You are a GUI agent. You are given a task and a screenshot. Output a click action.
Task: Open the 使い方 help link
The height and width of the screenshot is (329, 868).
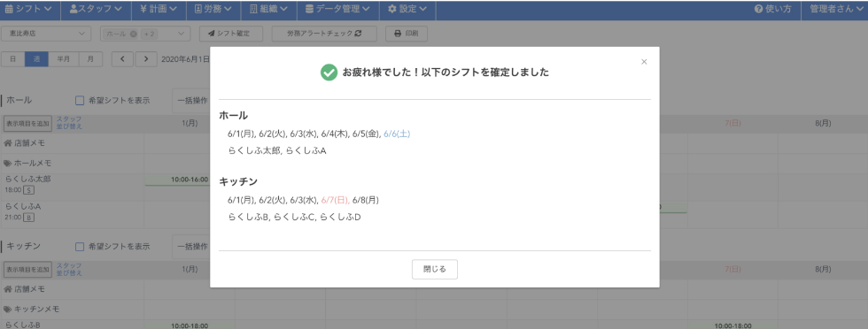[x=772, y=10]
